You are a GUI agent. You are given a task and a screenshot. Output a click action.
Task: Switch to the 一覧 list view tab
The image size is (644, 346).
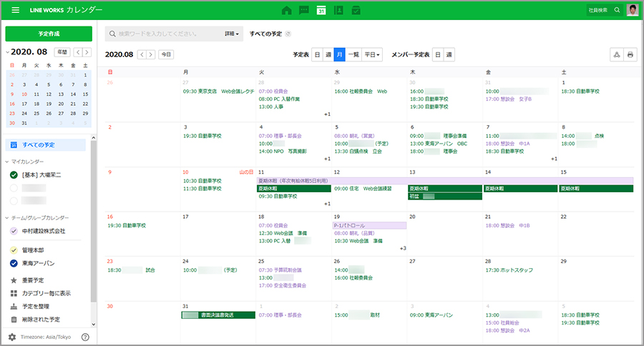(x=353, y=54)
